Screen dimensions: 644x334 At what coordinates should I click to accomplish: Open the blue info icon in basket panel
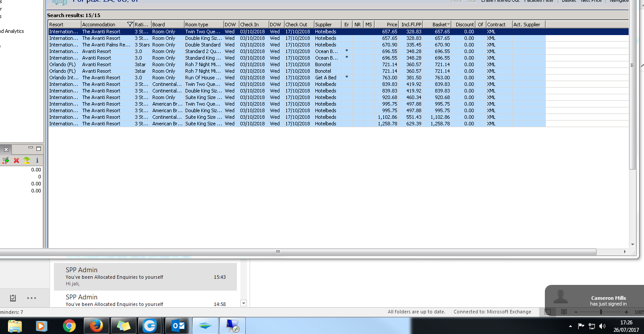(x=37, y=160)
